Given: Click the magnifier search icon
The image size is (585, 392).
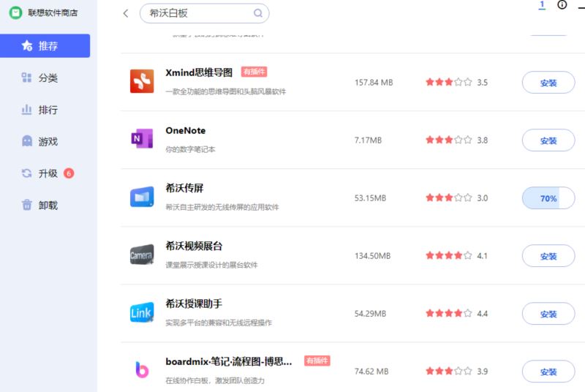Looking at the screenshot, I should pos(258,13).
